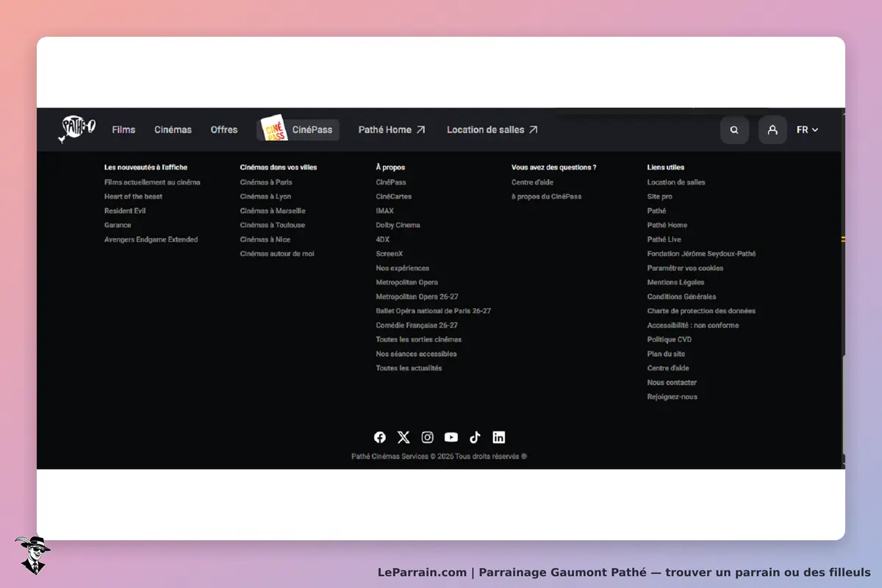Open Nos expériences link
This screenshot has height=588, width=882.
(403, 268)
